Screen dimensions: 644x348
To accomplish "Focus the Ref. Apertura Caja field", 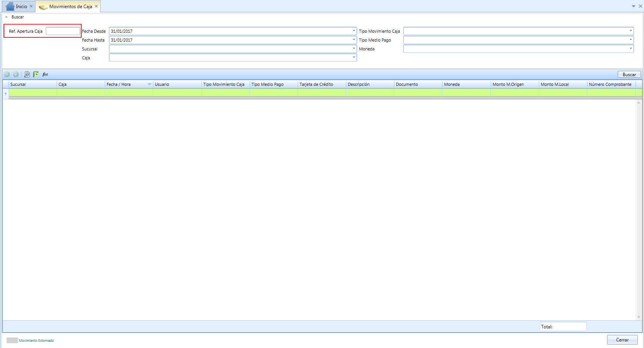I will pyautogui.click(x=63, y=31).
